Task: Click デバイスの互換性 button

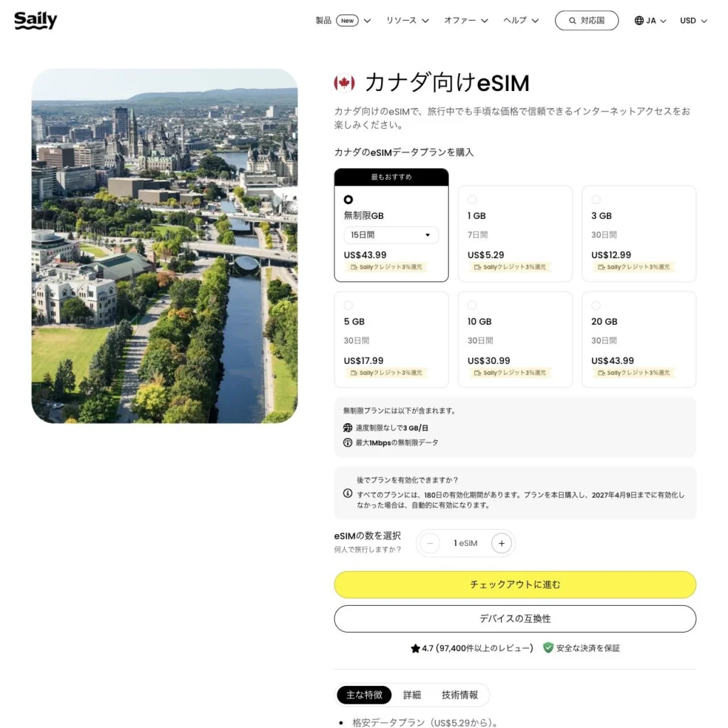Action: [x=515, y=619]
